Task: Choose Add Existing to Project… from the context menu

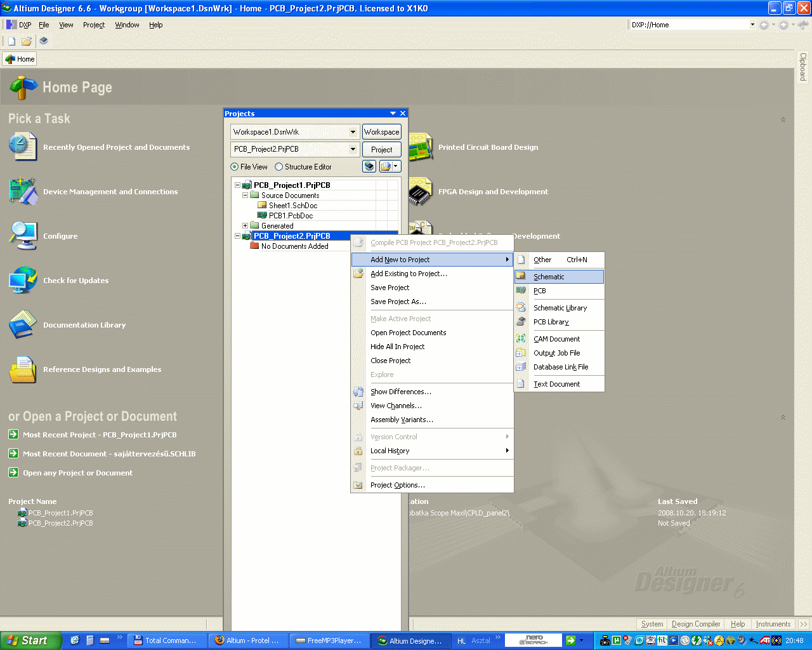Action: 432,274
